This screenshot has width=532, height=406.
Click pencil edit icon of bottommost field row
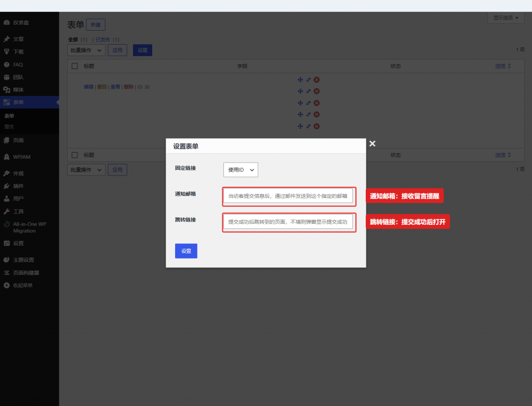pos(309,126)
